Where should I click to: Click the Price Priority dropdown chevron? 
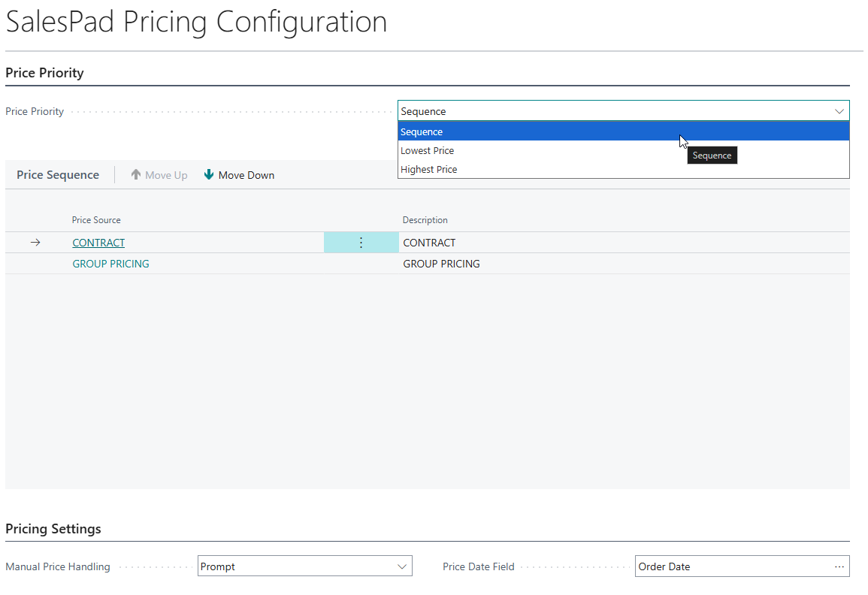click(839, 111)
